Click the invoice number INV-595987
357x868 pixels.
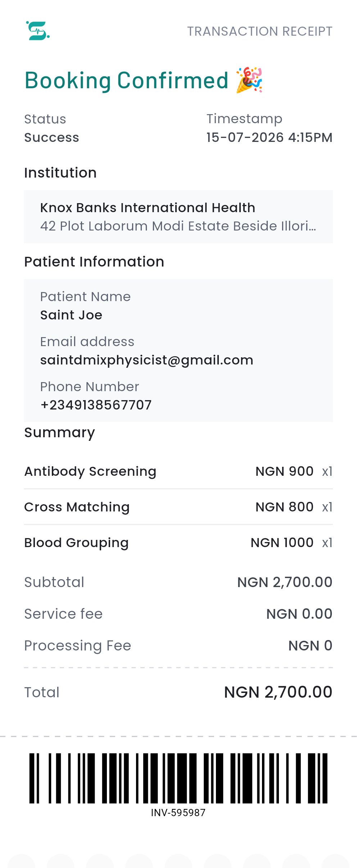click(x=178, y=813)
